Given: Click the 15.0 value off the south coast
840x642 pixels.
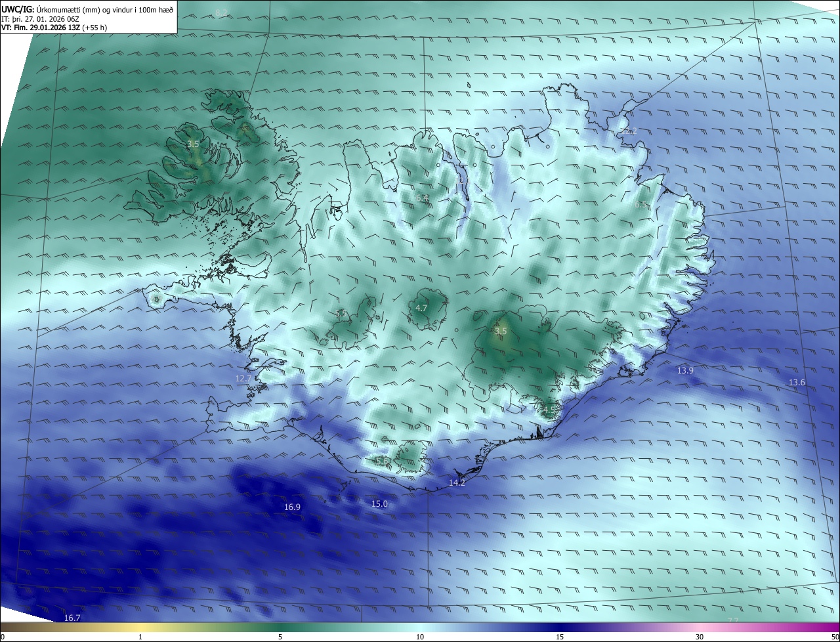Looking at the screenshot, I should pyautogui.click(x=380, y=504).
